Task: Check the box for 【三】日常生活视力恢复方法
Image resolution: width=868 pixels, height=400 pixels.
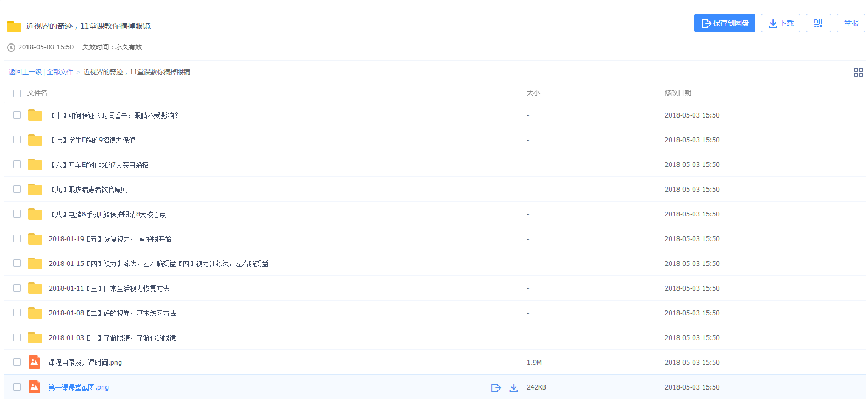Action: [x=17, y=288]
